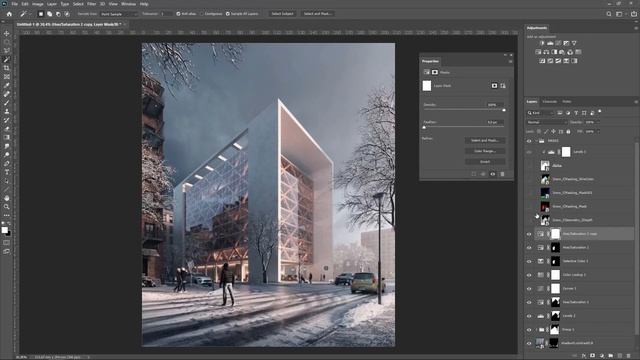The width and height of the screenshot is (640, 360).
Task: Open the layer Opacity dropdown
Action: [598, 122]
